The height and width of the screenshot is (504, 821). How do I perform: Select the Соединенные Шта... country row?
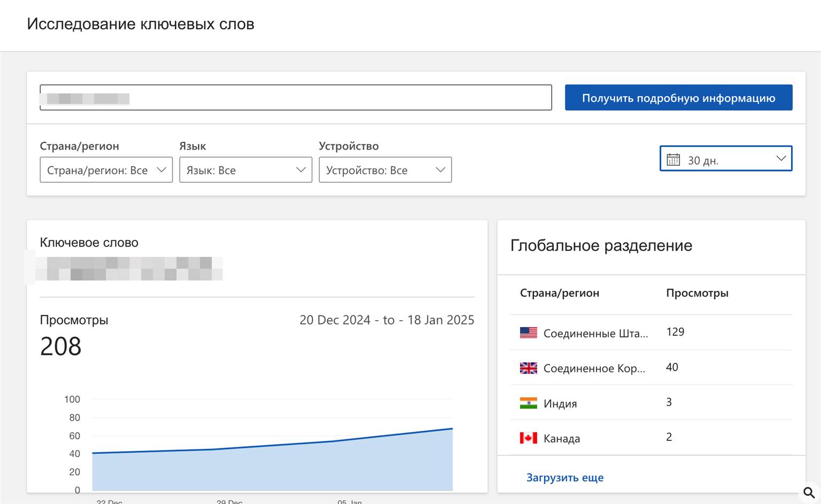[x=651, y=332]
